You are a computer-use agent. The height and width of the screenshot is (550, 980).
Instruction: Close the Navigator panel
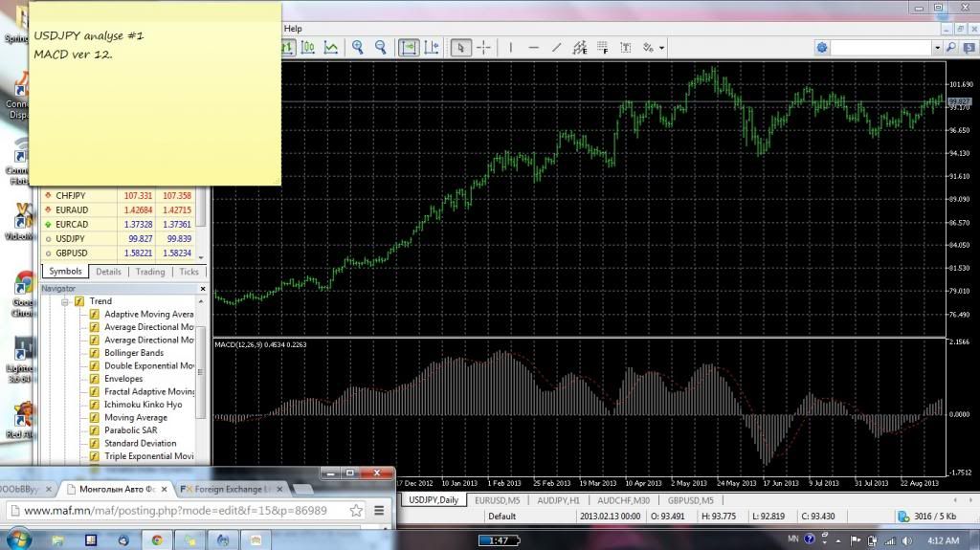202,288
